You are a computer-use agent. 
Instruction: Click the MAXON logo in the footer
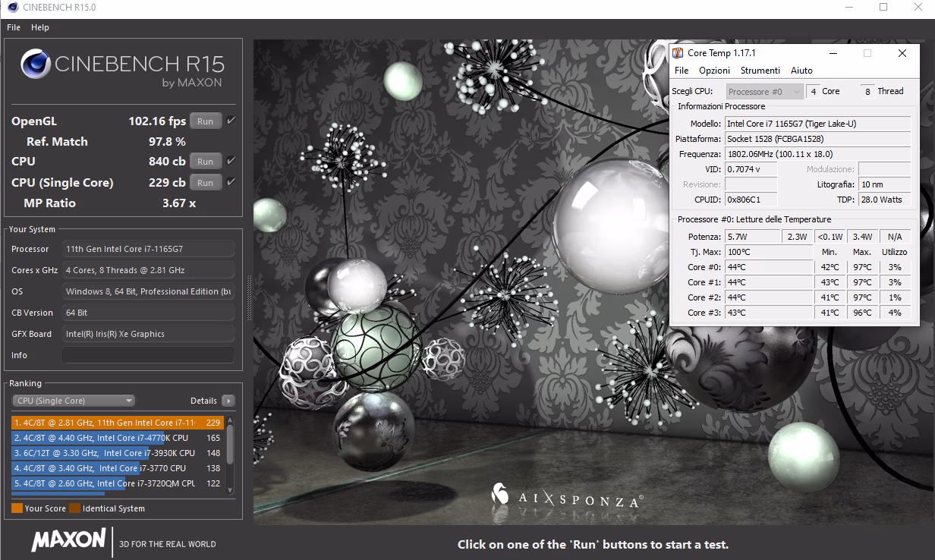[68, 540]
